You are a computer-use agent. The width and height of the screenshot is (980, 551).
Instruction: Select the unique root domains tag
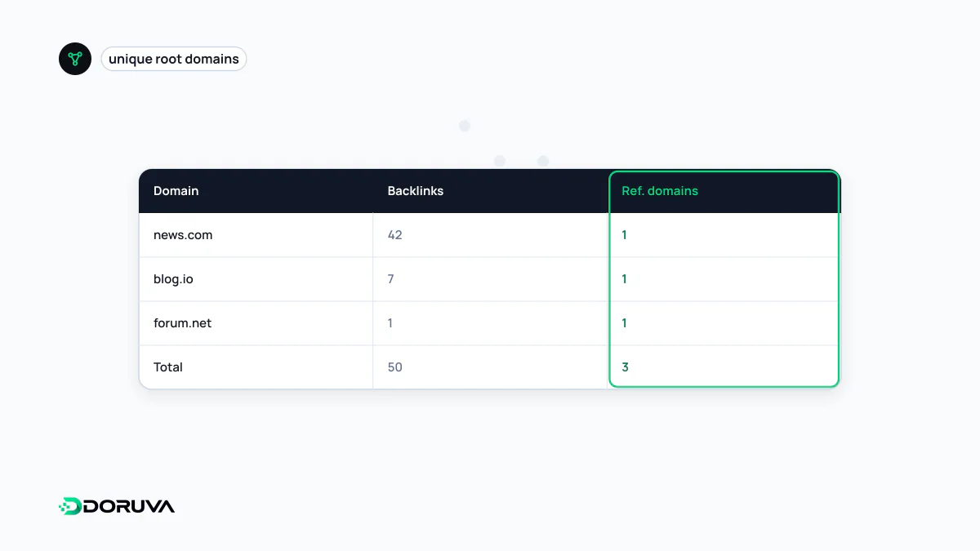pos(174,59)
